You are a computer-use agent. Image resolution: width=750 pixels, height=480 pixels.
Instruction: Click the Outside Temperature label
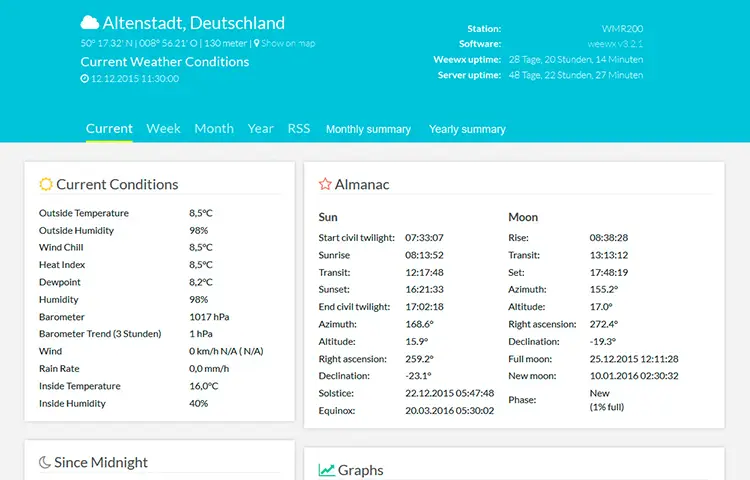[84, 213]
